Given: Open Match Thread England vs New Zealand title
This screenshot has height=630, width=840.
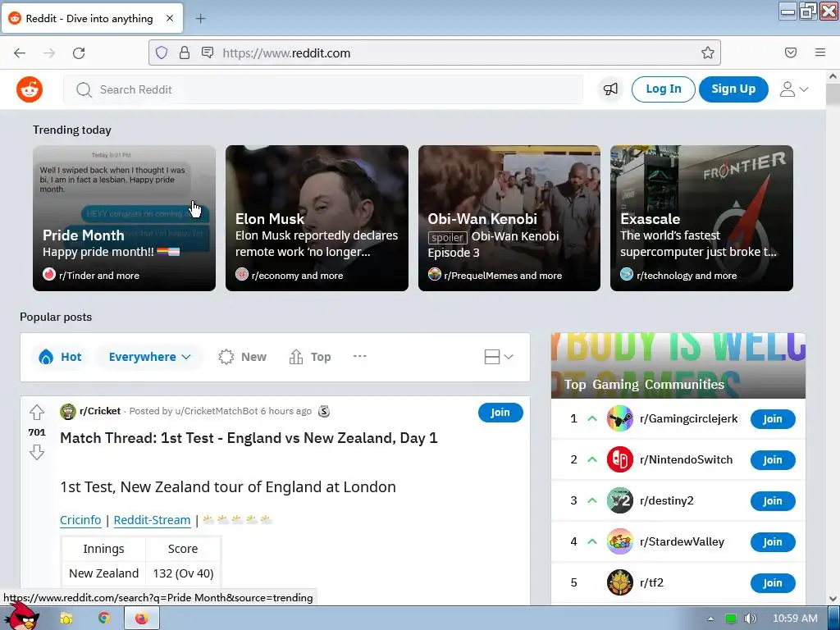Looking at the screenshot, I should point(249,438).
